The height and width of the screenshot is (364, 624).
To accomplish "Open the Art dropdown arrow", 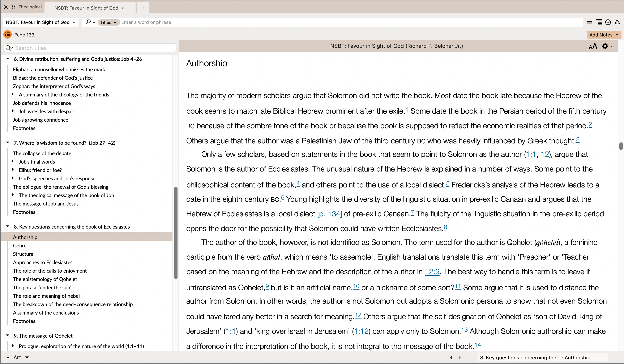I will coord(27,357).
